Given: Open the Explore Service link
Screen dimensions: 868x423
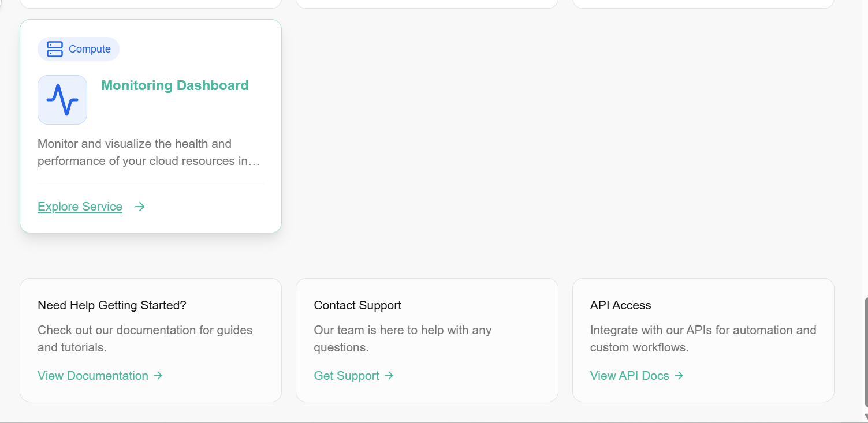Looking at the screenshot, I should (x=80, y=207).
